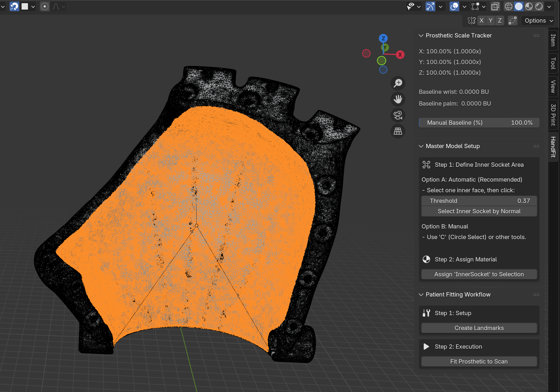Click the Manual Baseline percentage slider
560x392 pixels.
point(479,123)
